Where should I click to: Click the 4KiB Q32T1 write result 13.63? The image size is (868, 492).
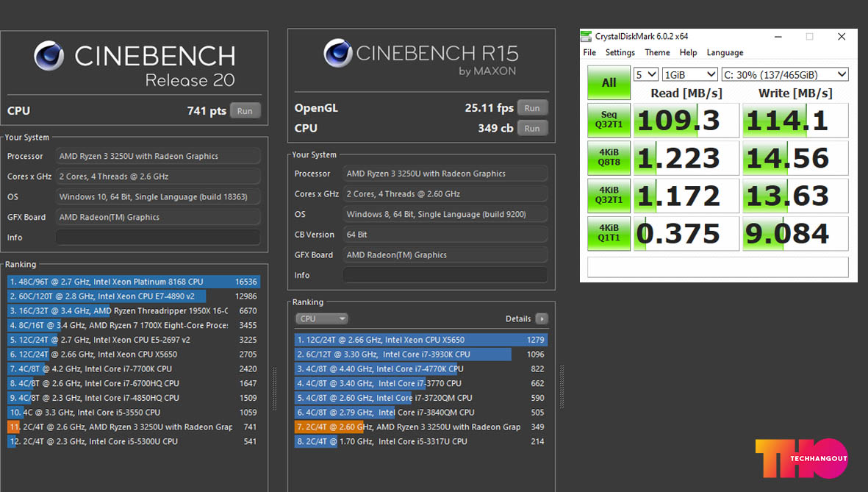(x=795, y=196)
